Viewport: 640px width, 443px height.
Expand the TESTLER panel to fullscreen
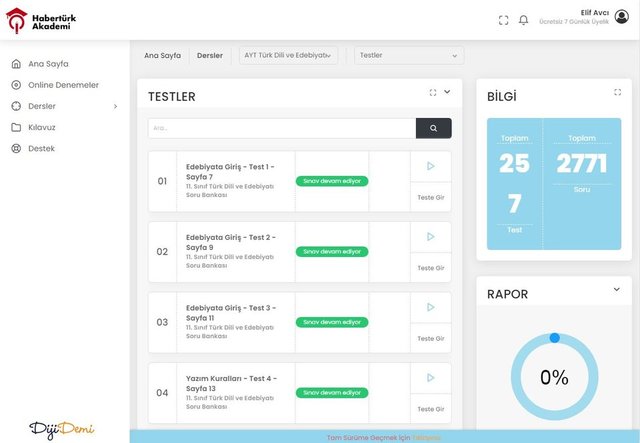click(x=433, y=92)
